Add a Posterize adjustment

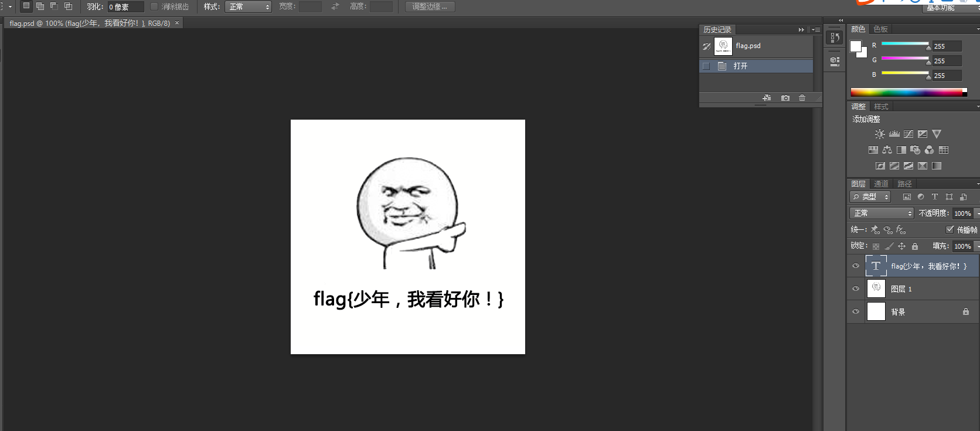click(x=894, y=166)
